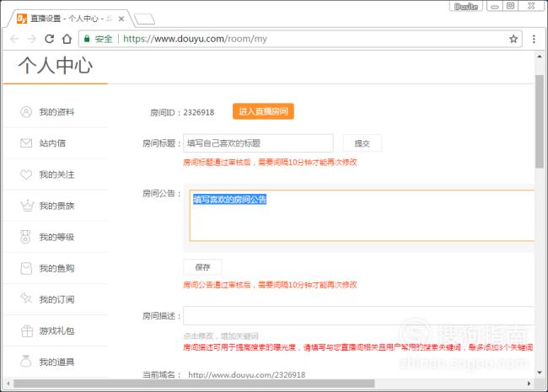The image size is (548, 392).
Task: Click 进入直播房间 orange button
Action: [x=263, y=111]
